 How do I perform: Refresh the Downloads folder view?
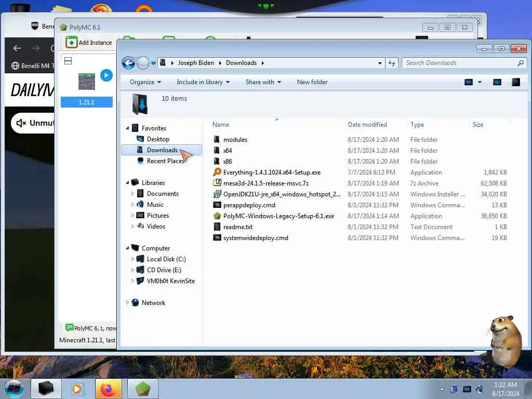click(392, 63)
